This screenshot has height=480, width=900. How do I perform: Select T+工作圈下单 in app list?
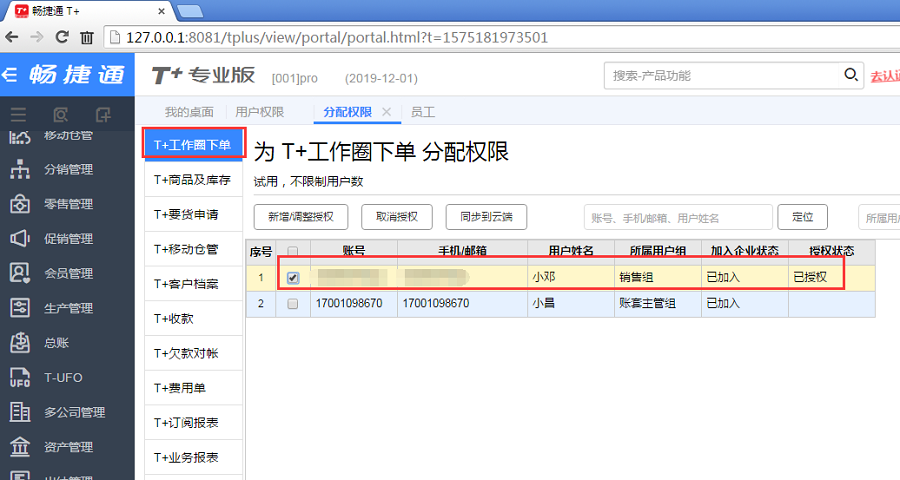click(x=193, y=145)
